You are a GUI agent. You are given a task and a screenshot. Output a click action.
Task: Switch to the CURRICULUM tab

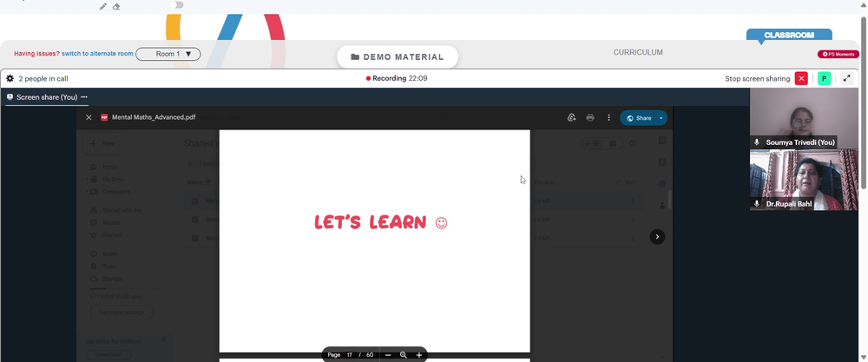tap(638, 53)
